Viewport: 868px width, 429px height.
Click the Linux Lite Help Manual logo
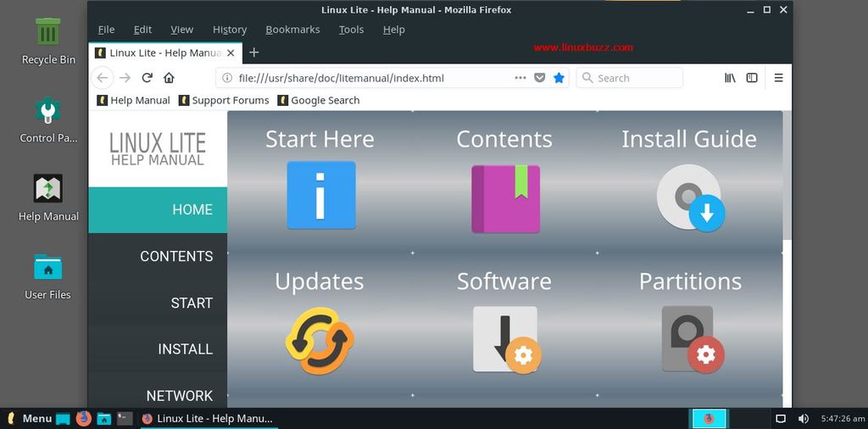point(158,149)
